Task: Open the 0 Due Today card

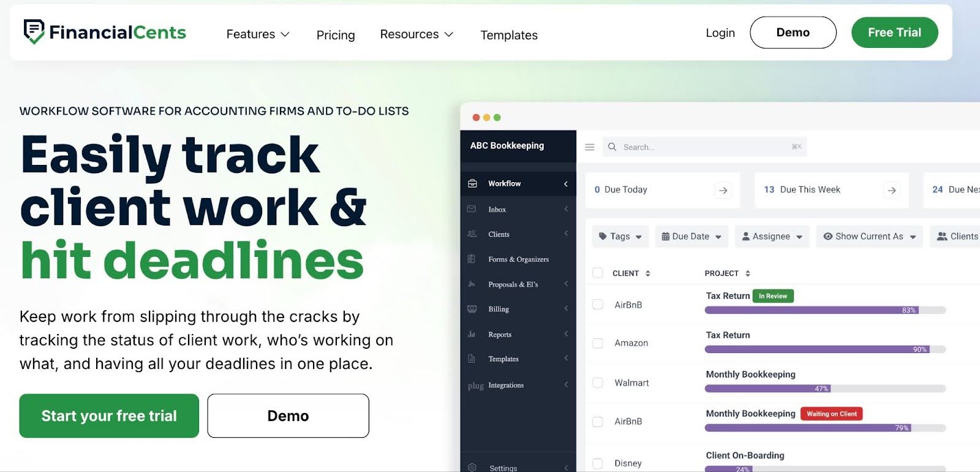Action: tap(663, 190)
